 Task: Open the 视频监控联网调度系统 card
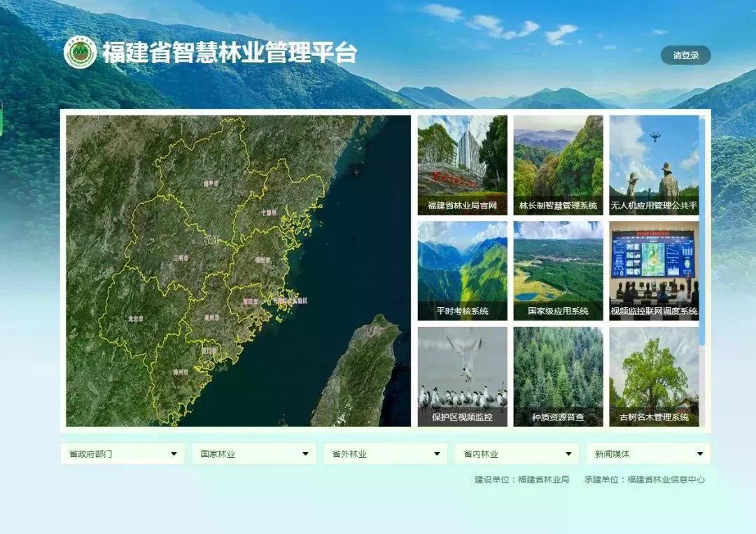(654, 271)
